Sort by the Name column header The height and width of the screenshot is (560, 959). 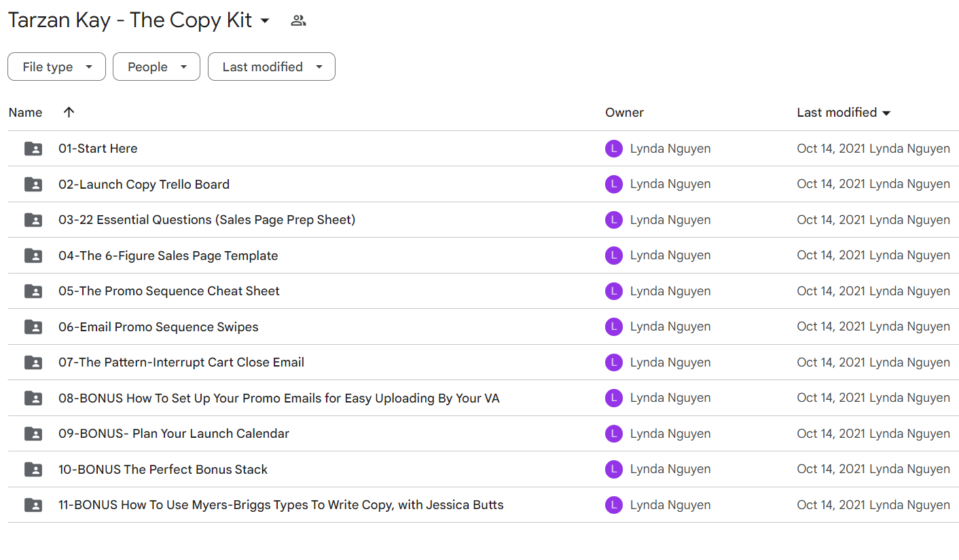tap(26, 113)
